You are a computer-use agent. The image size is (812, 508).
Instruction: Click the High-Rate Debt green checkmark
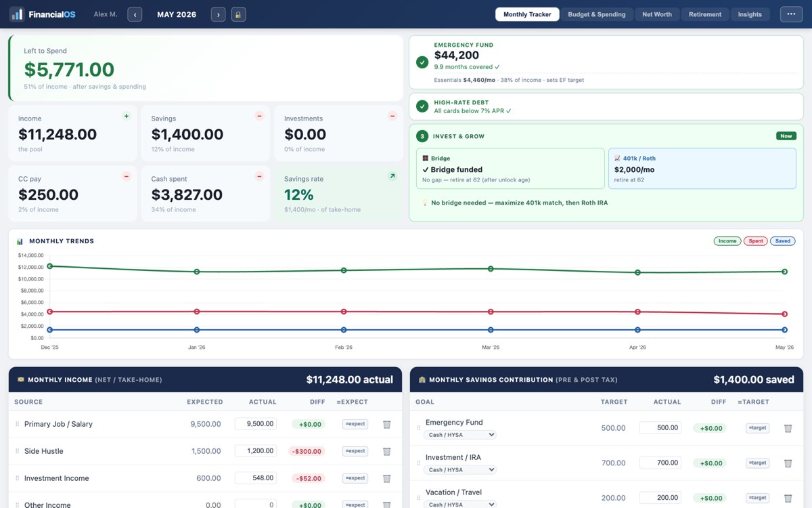coord(422,106)
